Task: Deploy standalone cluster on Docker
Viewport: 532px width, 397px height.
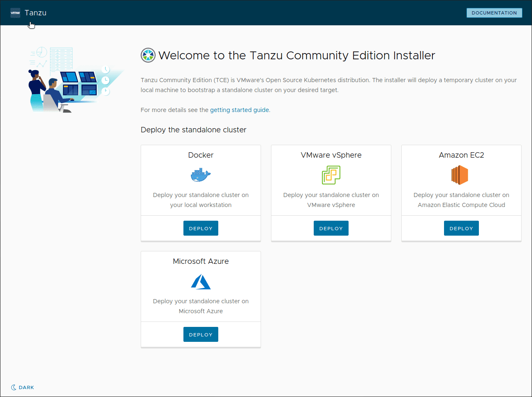Action: pyautogui.click(x=201, y=228)
